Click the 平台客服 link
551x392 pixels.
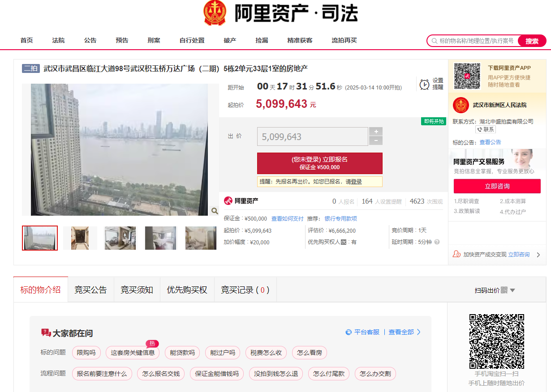[x=367, y=332]
